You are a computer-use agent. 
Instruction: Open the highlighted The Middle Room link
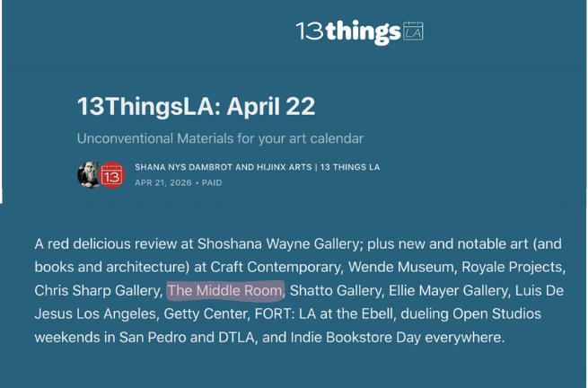(x=224, y=291)
